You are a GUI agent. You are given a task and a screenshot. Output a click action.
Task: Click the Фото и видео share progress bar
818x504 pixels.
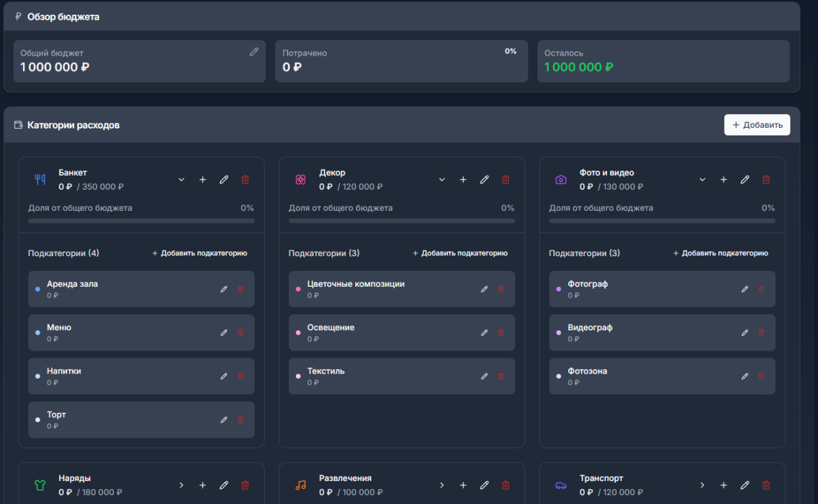click(662, 221)
